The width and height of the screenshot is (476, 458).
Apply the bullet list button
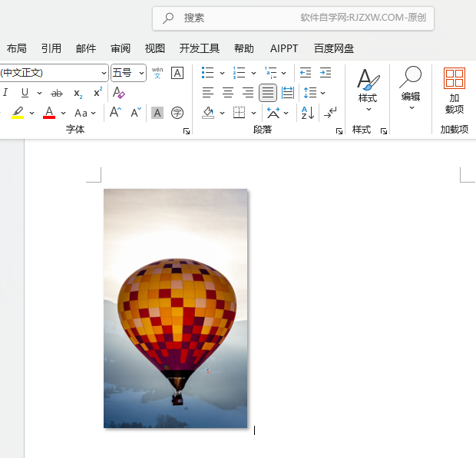coord(207,73)
